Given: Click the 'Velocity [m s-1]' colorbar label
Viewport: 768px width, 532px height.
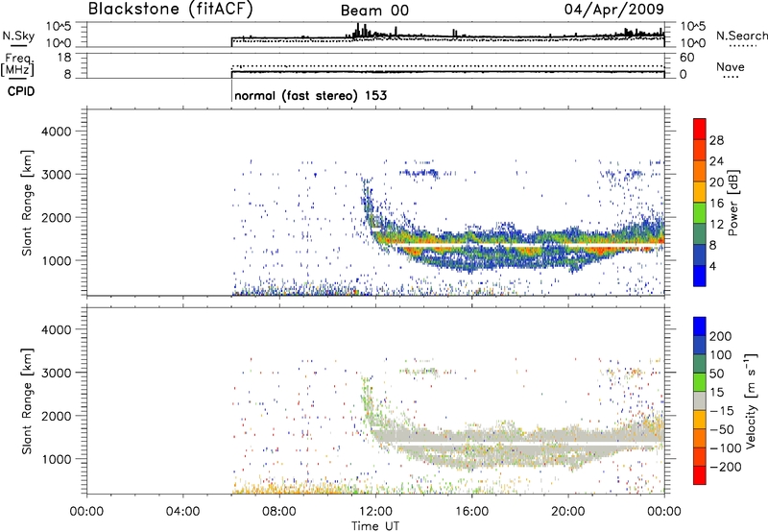Looking at the screenshot, I should coord(752,400).
